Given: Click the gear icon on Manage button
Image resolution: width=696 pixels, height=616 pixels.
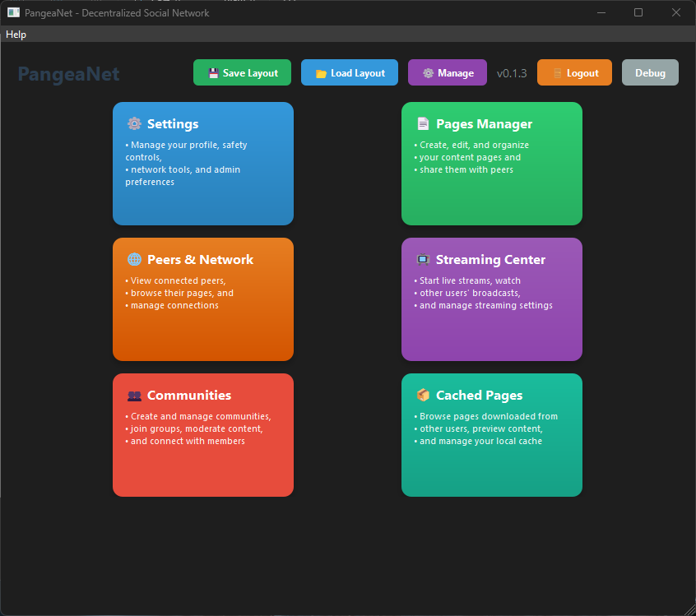Looking at the screenshot, I should click(x=428, y=73).
